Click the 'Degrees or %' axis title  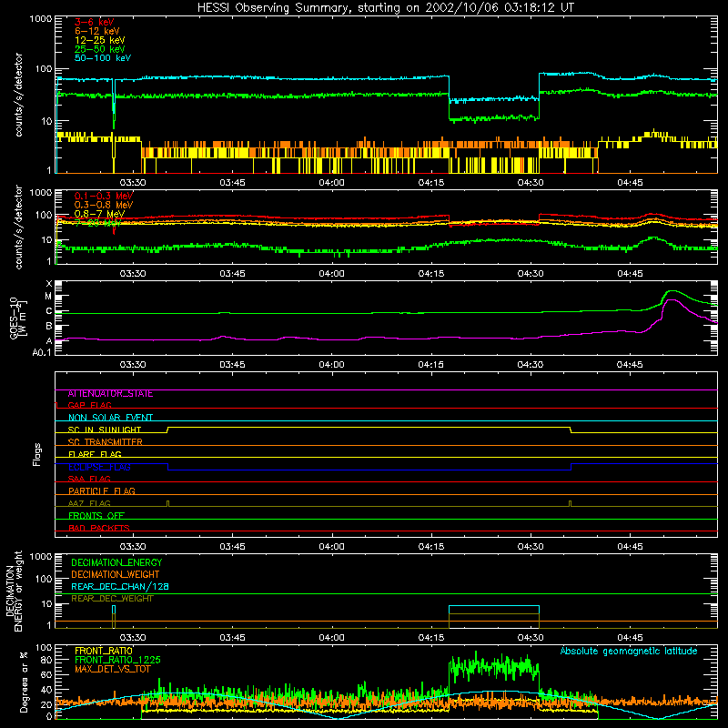pos(25,682)
